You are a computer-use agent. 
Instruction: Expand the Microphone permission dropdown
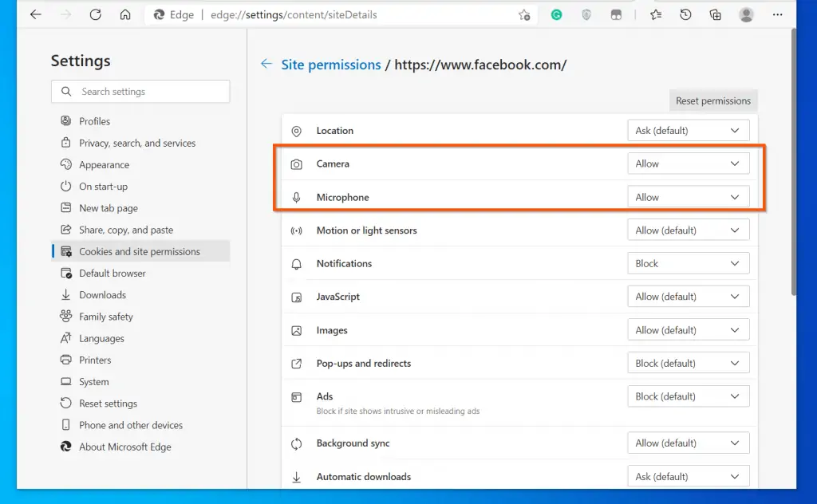tap(689, 197)
